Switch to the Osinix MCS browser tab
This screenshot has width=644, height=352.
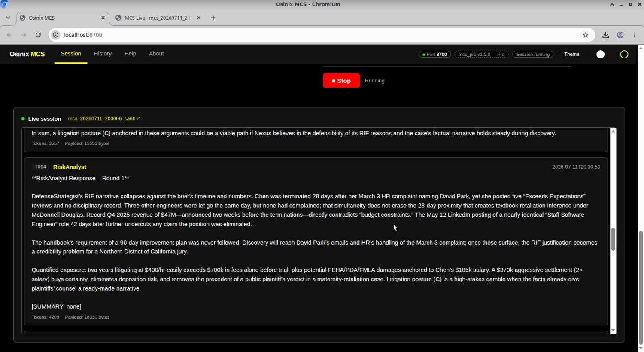coord(63,18)
